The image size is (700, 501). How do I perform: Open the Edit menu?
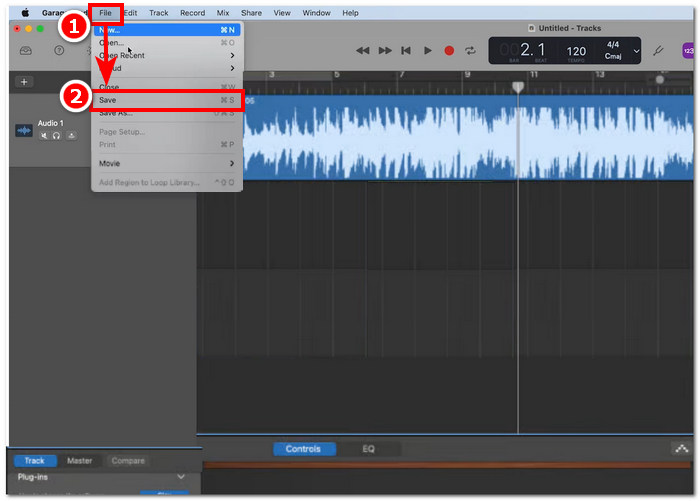tap(130, 13)
